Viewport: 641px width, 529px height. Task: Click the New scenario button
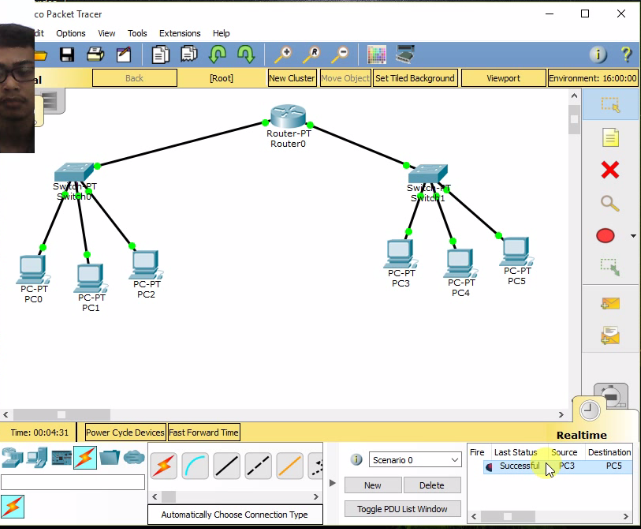tap(372, 485)
